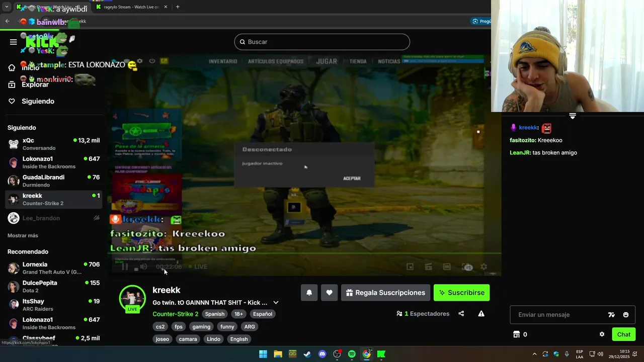Select the joseo tag
This screenshot has width=644, height=362.
pos(162,339)
